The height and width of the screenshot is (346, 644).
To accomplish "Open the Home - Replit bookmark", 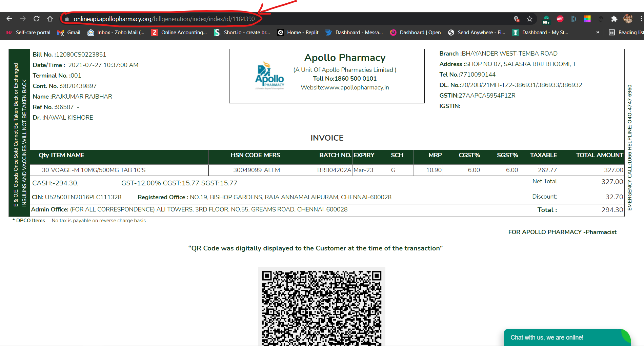I will tap(298, 33).
